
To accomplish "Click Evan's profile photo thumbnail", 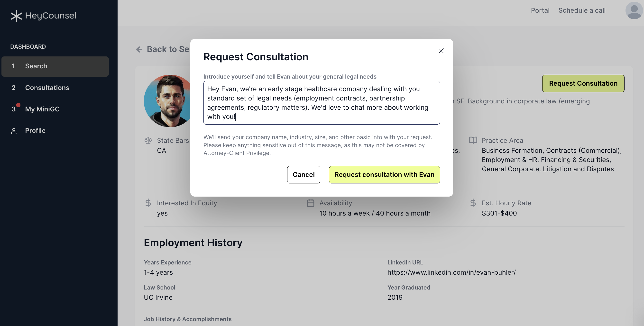I will tap(167, 101).
